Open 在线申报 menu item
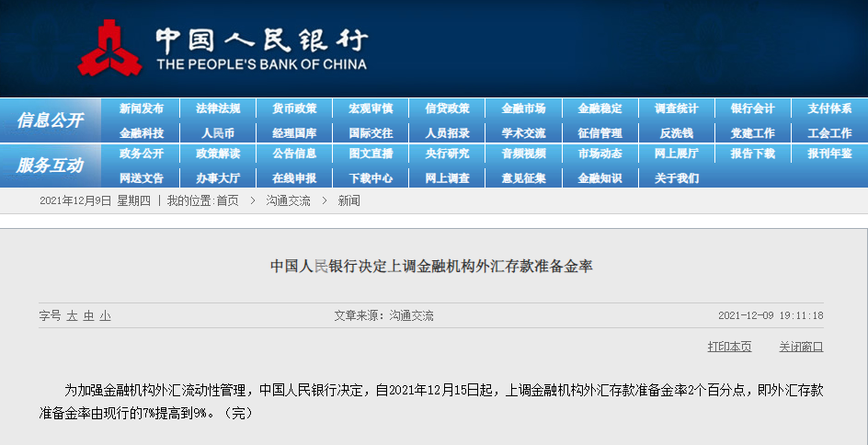The width and height of the screenshot is (868, 445). (294, 178)
